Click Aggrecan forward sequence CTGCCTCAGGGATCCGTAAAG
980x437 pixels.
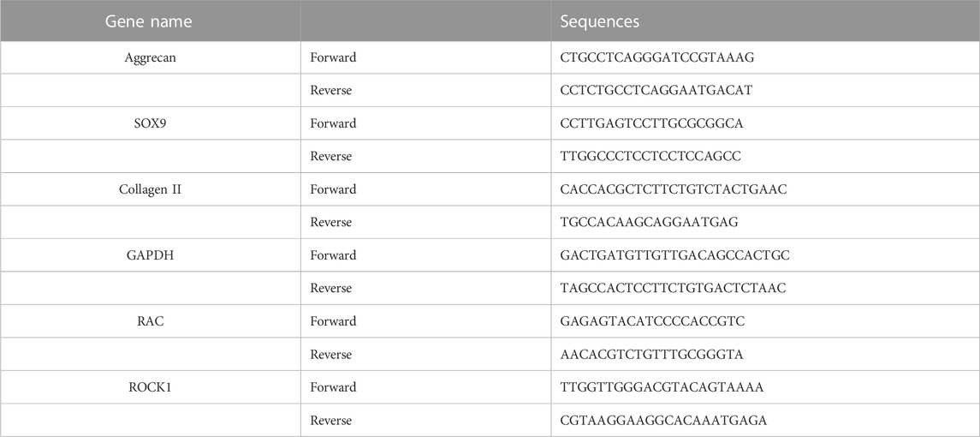tap(656, 57)
